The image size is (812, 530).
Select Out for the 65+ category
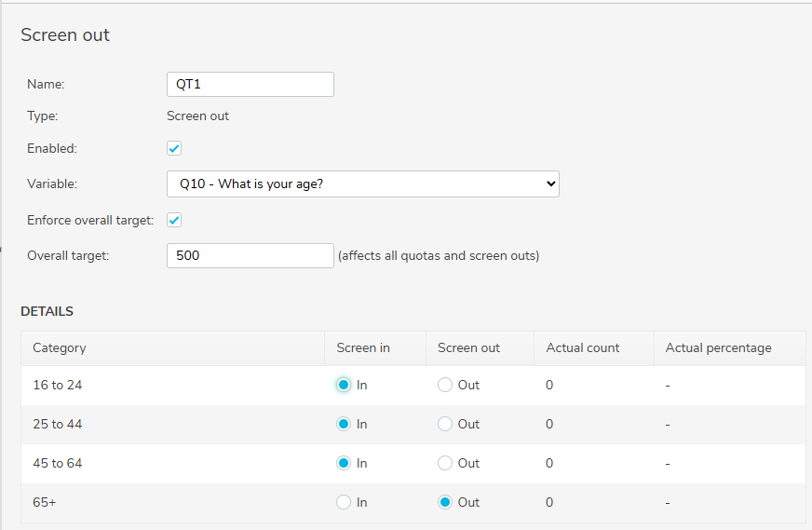pos(445,503)
